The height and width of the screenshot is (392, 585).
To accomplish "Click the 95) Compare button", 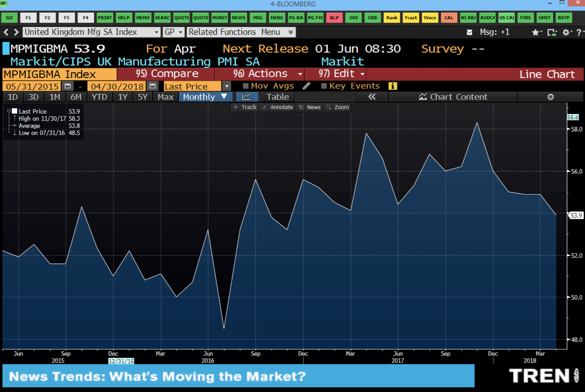I will [x=167, y=74].
